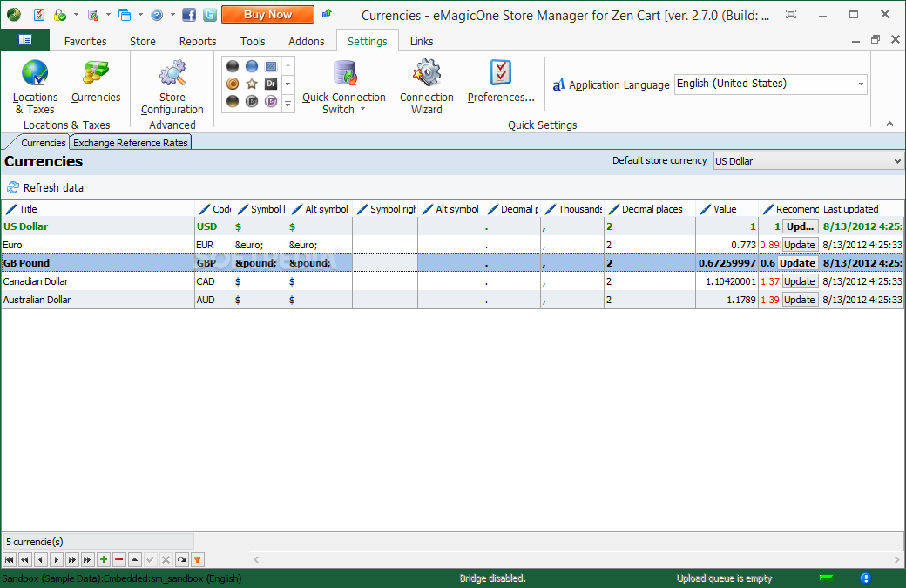Click the Last updated column header

(862, 209)
